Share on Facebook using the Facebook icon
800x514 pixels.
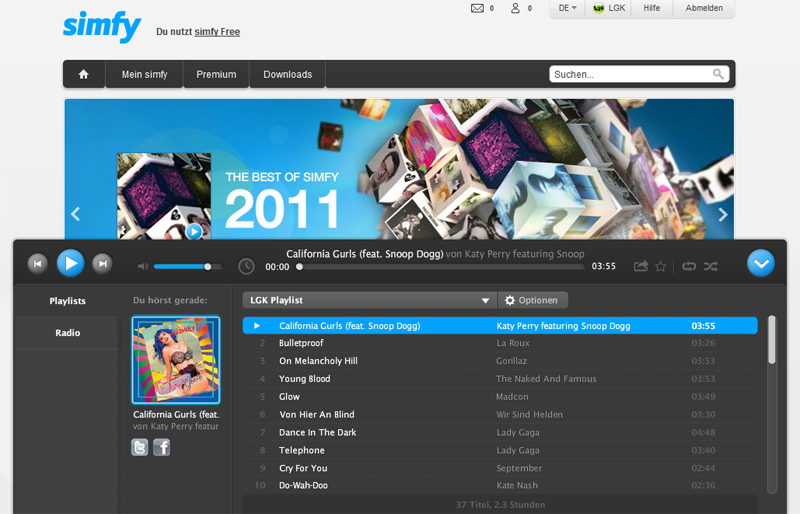pos(161,448)
